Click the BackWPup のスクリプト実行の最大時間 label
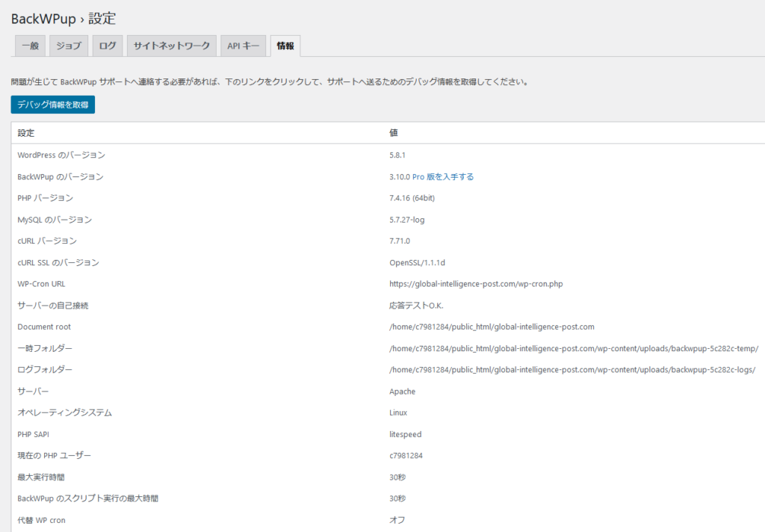Screen dimensions: 765x532 tap(88, 499)
